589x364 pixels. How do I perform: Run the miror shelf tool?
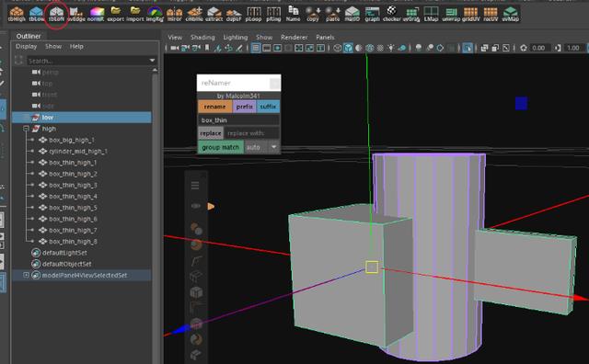(174, 14)
